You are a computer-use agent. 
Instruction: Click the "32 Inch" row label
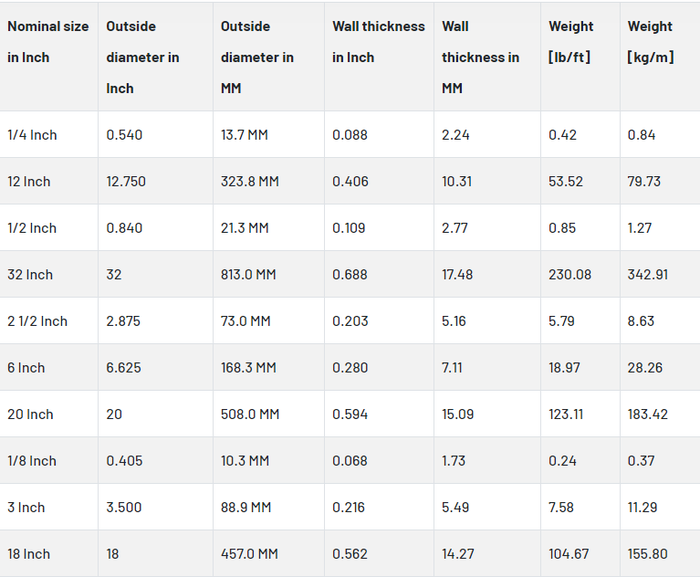tap(30, 274)
